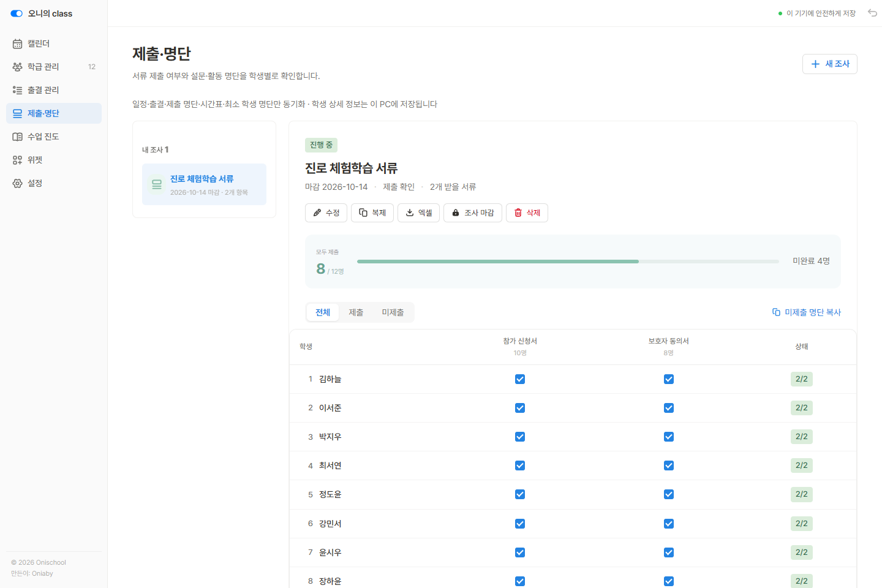Viewport: 882px width, 588px height.
Task: Switch to the 제출 tab
Action: tap(356, 312)
